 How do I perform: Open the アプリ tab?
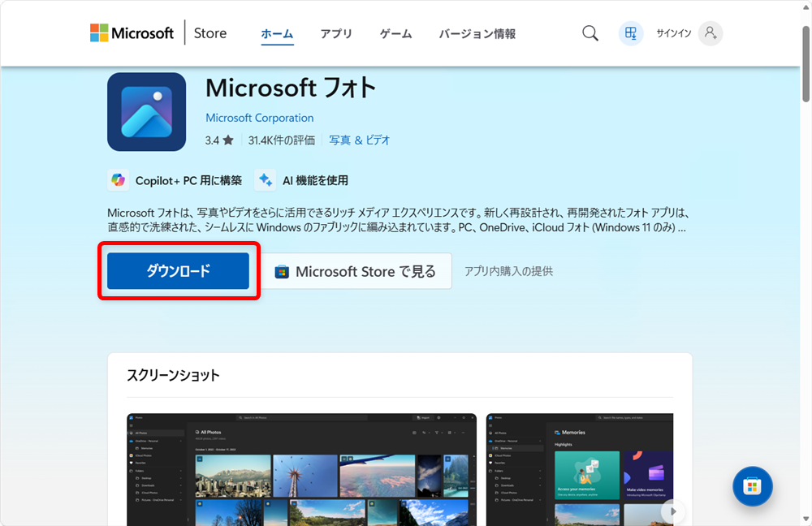(336, 34)
